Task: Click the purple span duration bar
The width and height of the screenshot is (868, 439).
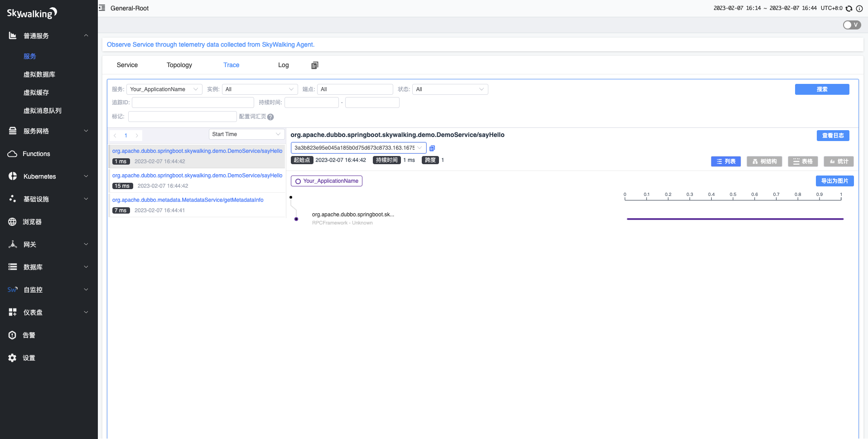Action: [734, 219]
